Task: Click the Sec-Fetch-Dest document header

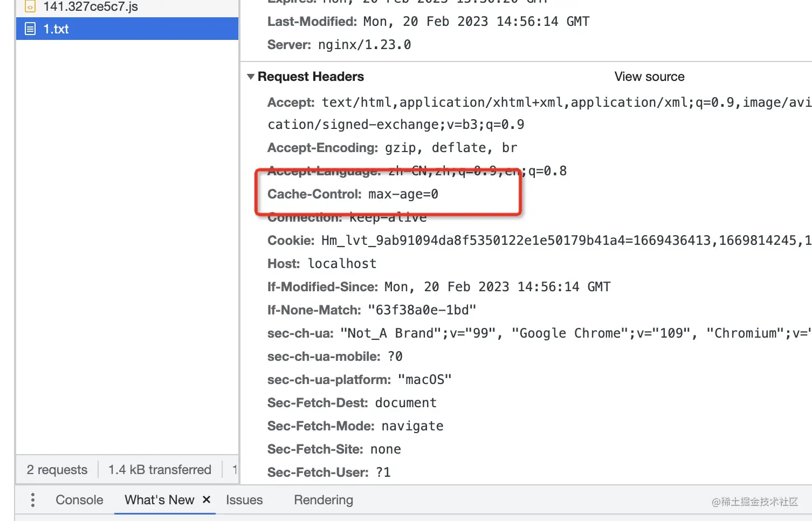Action: click(x=352, y=403)
